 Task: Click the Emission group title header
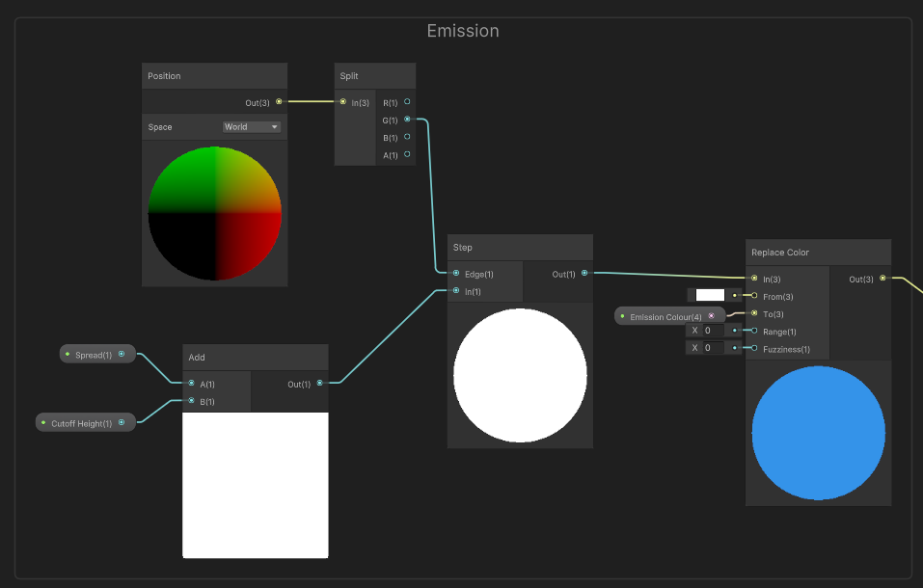pos(462,31)
